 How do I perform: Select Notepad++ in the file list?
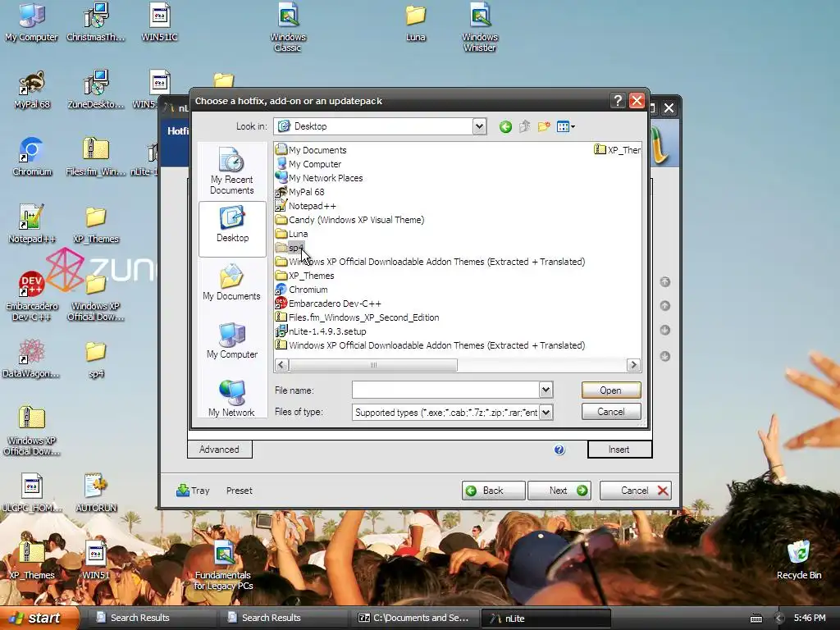pos(305,206)
